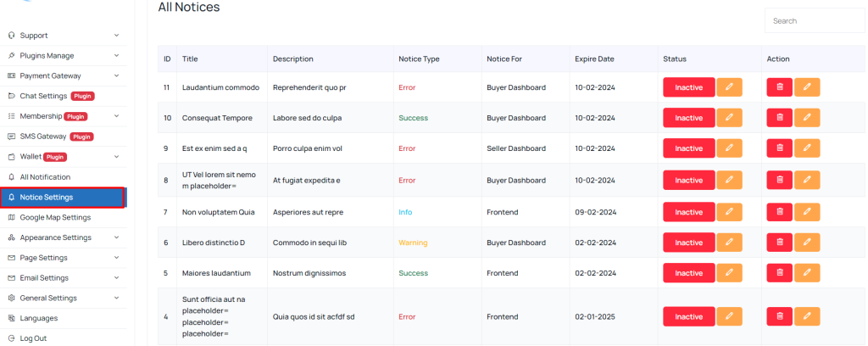This screenshot has height=346, width=868.
Task: Edit notice 10 via action pencil icon
Action: tap(807, 117)
